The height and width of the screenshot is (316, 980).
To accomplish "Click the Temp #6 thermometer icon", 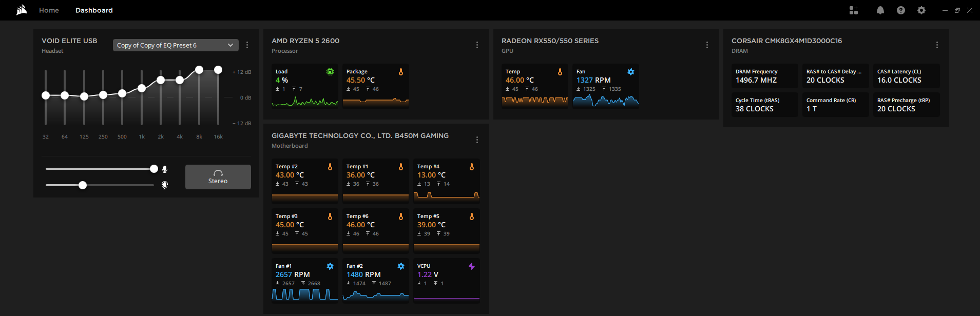I will [401, 216].
